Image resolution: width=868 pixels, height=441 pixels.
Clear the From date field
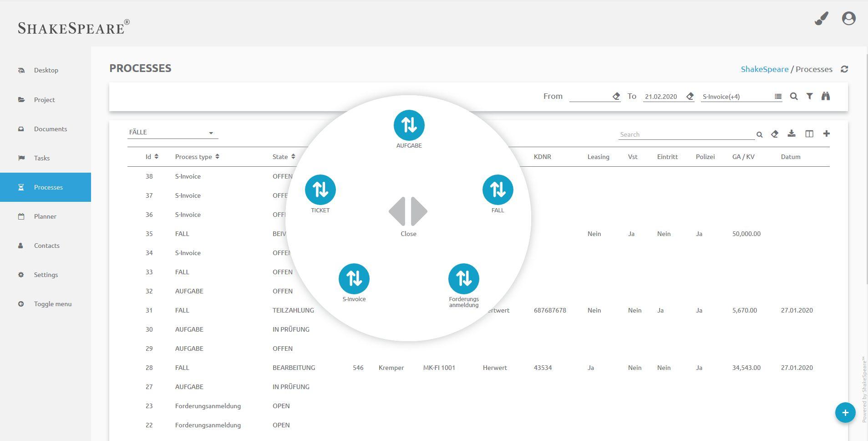pos(616,96)
